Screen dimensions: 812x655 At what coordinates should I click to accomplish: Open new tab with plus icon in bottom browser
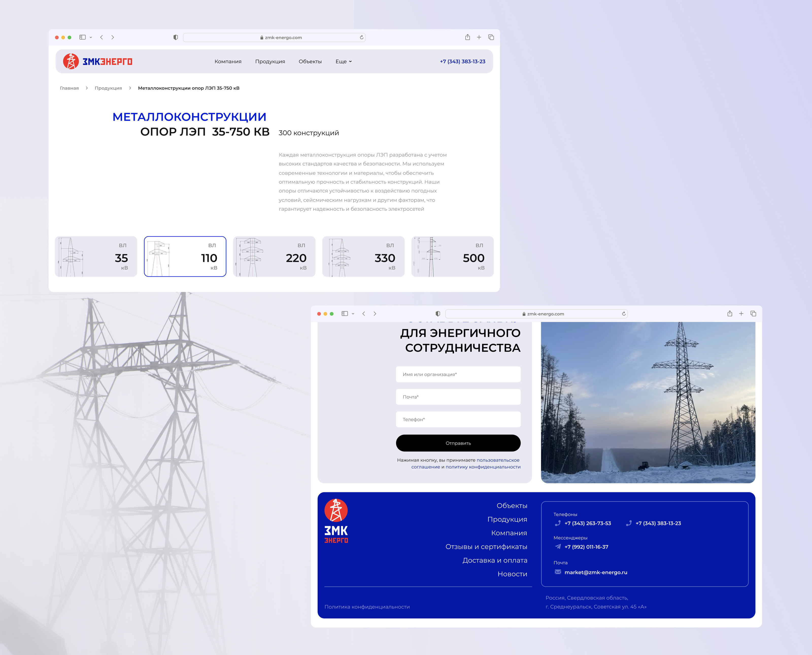[741, 313]
